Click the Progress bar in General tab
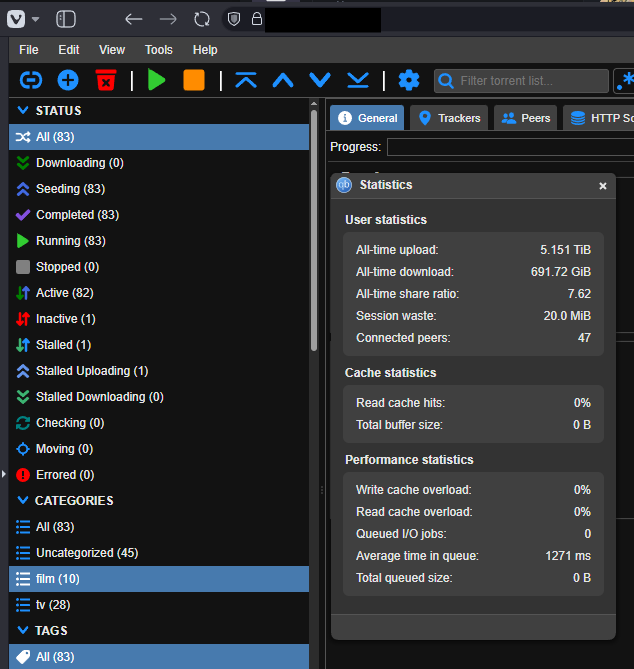Viewport: 634px width, 669px height. pyautogui.click(x=510, y=147)
